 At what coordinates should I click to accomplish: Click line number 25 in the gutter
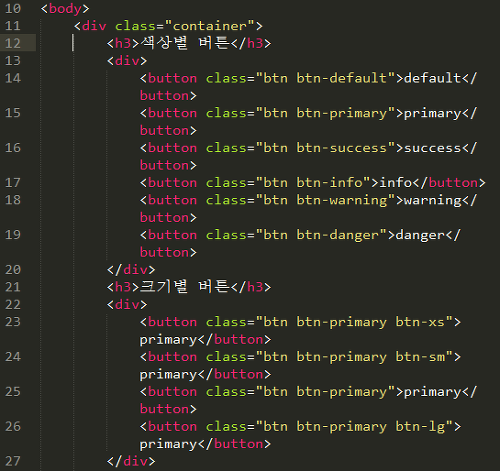(x=13, y=391)
